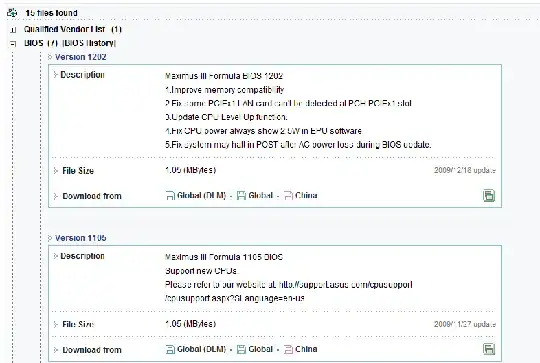Screen dimensions: 540x363
Task: Click the China disk icon for Version 1202
Action: (289, 196)
